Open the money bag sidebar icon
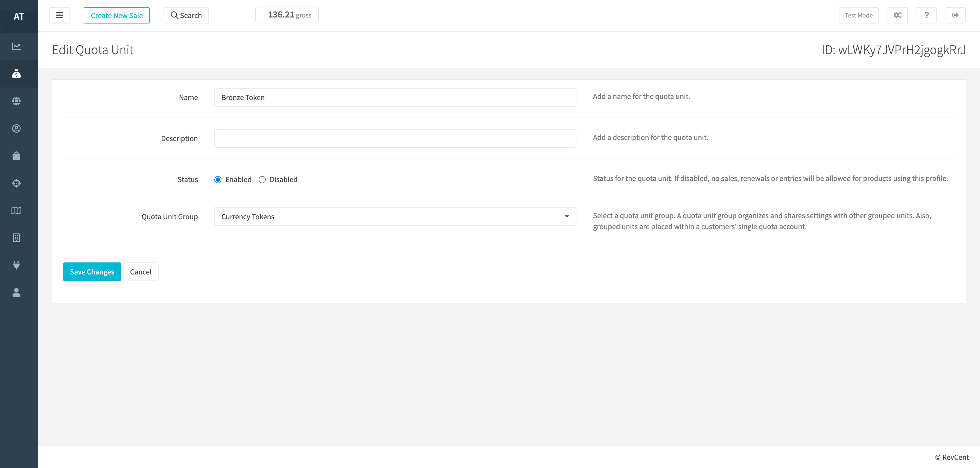 point(16,74)
